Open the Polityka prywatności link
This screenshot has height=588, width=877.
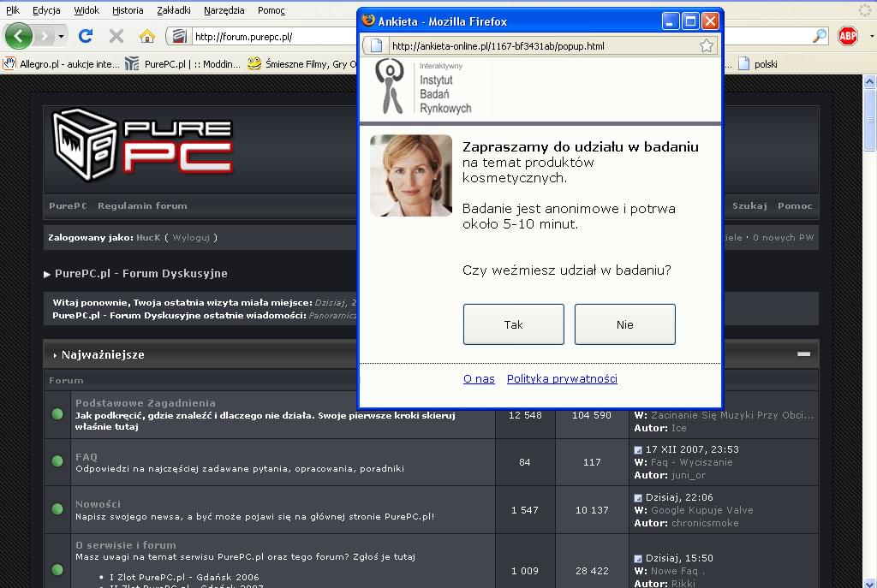point(562,379)
